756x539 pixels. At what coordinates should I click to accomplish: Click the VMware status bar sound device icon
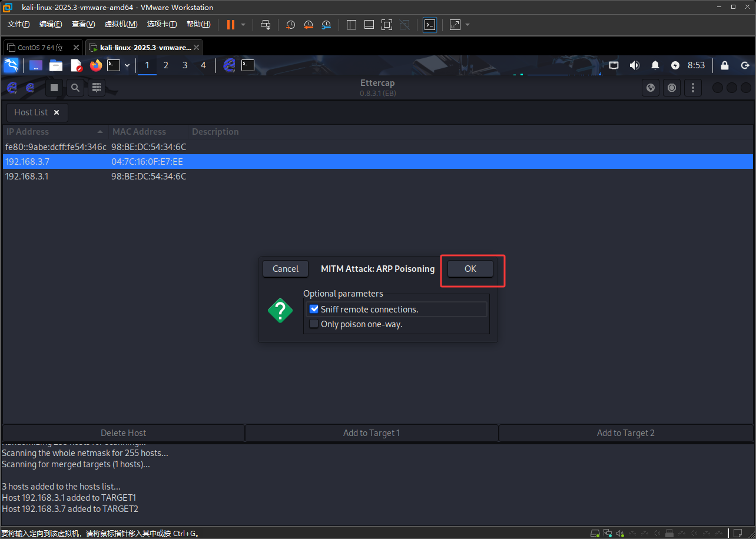(x=620, y=533)
